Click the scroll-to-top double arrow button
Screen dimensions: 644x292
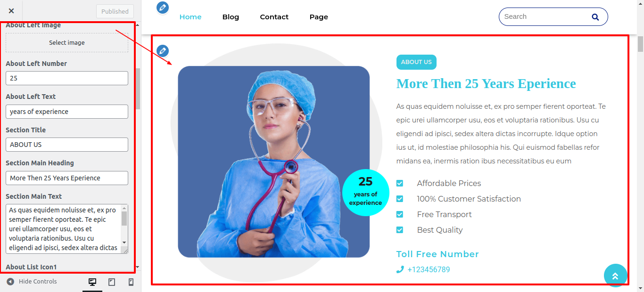[615, 276]
